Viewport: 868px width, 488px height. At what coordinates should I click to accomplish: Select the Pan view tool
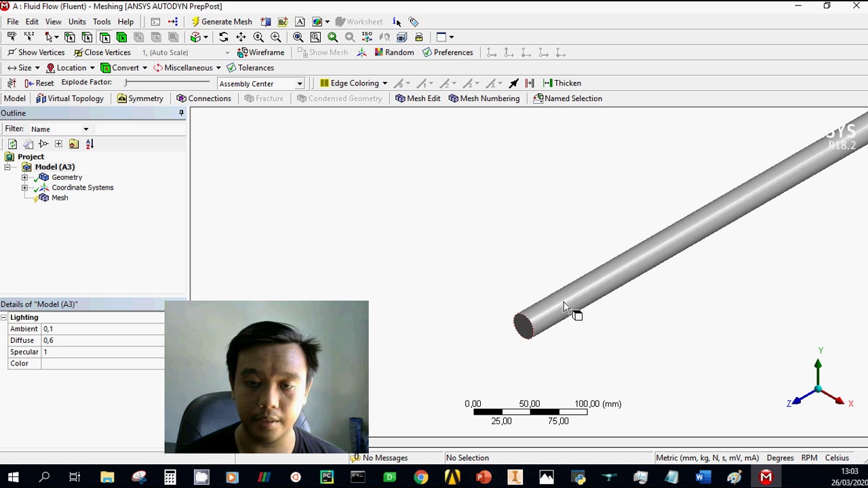(241, 37)
